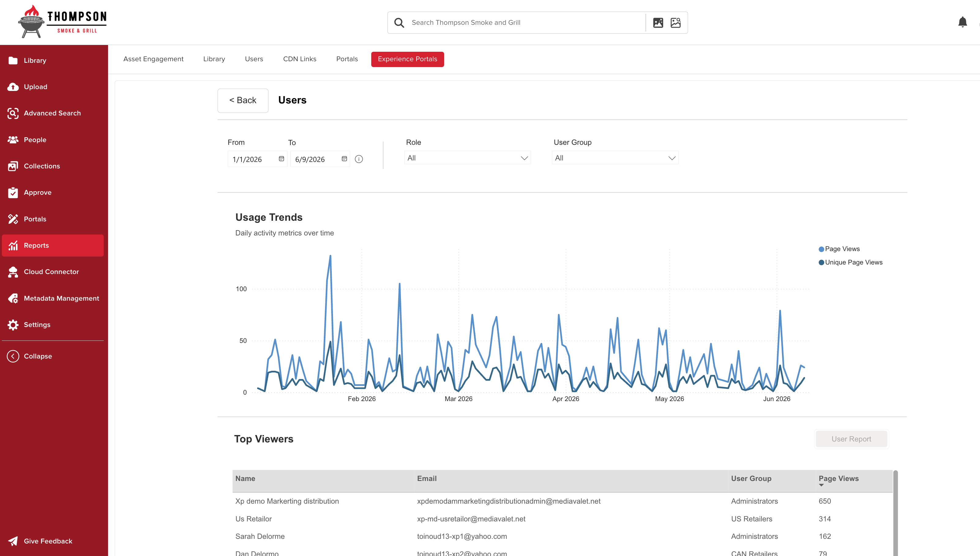Expand the User Group dropdown
The width and height of the screenshot is (980, 556).
615,158
